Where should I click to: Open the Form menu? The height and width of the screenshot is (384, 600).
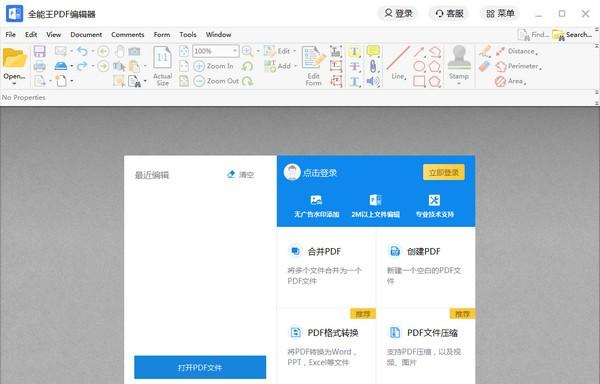click(162, 34)
